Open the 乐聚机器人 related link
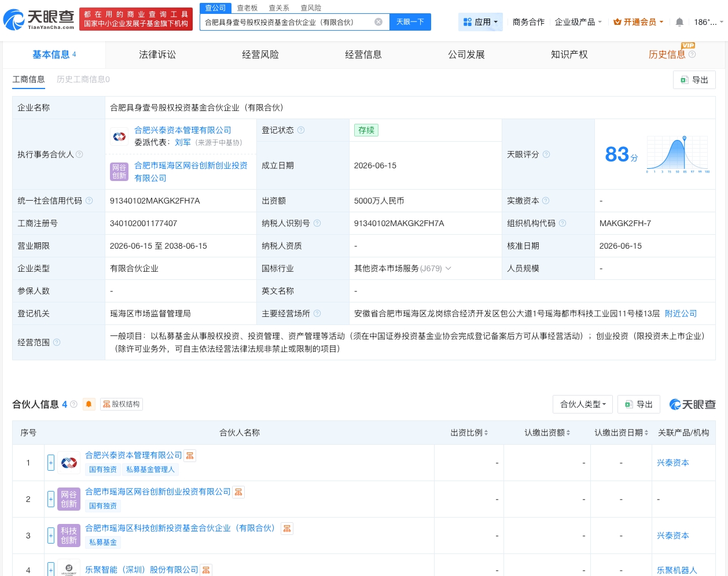 click(677, 570)
